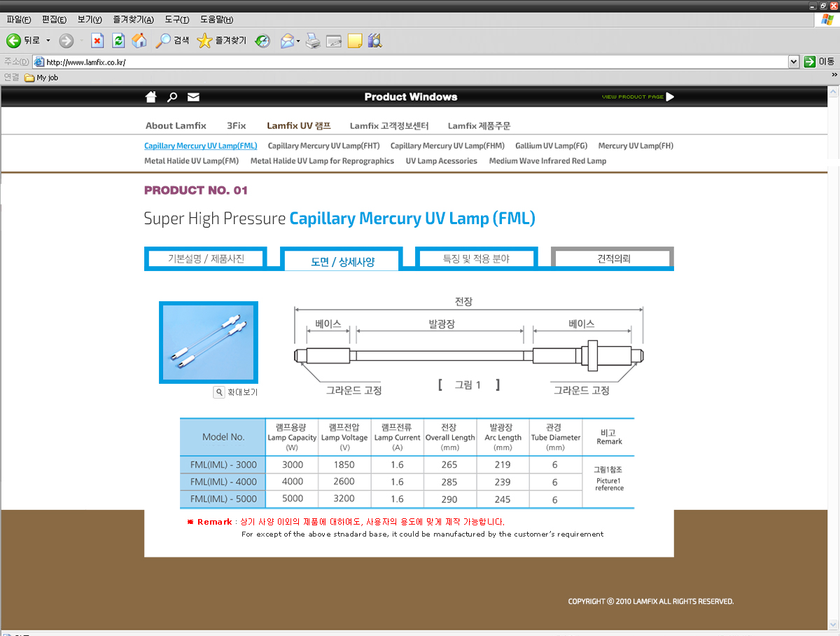The width and height of the screenshot is (840, 636).
Task: Click the website's envelope contact icon
Action: point(193,97)
